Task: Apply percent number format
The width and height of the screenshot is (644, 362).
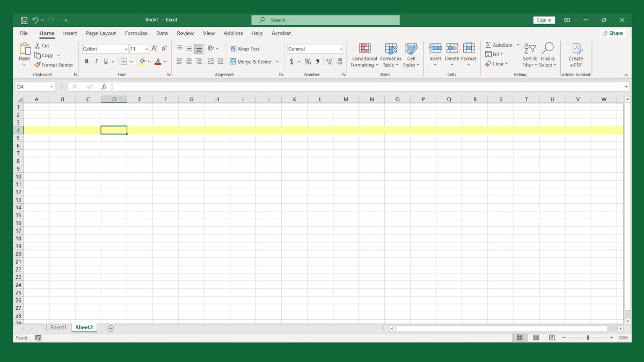Action: click(308, 61)
